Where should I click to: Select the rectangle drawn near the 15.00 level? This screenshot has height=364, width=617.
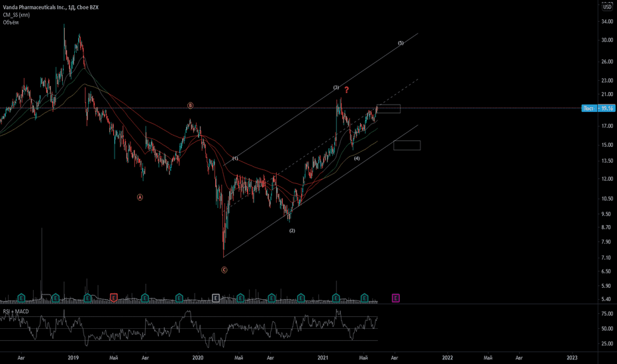click(x=407, y=145)
